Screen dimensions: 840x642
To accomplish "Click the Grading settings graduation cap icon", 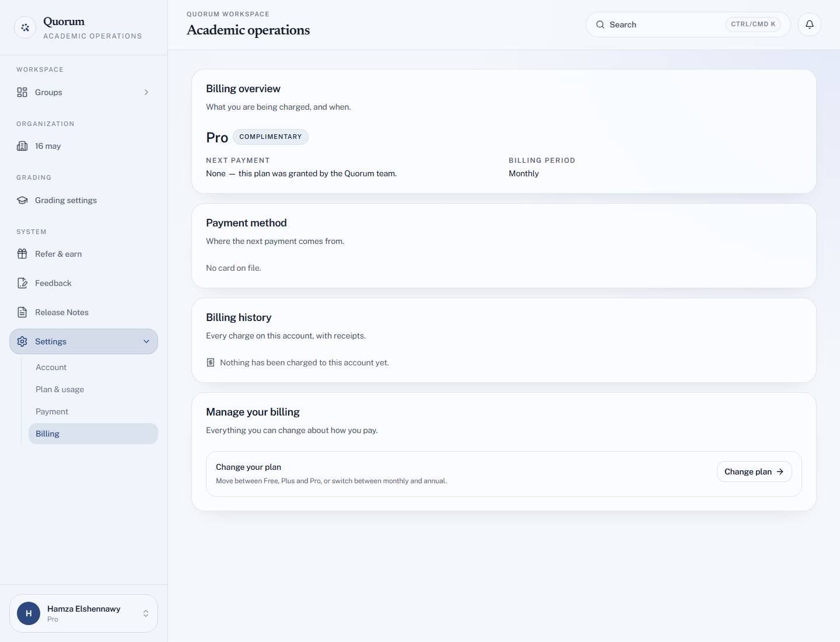I will [x=22, y=200].
